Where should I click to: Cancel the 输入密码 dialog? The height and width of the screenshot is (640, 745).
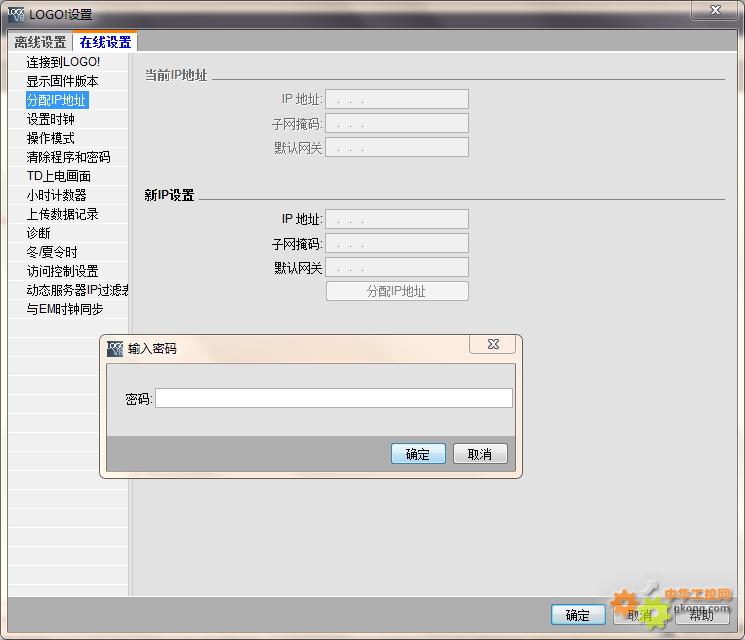(480, 454)
